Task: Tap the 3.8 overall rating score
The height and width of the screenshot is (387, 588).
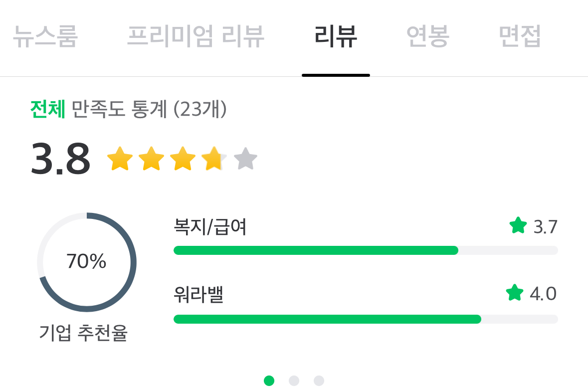Action: (60, 159)
